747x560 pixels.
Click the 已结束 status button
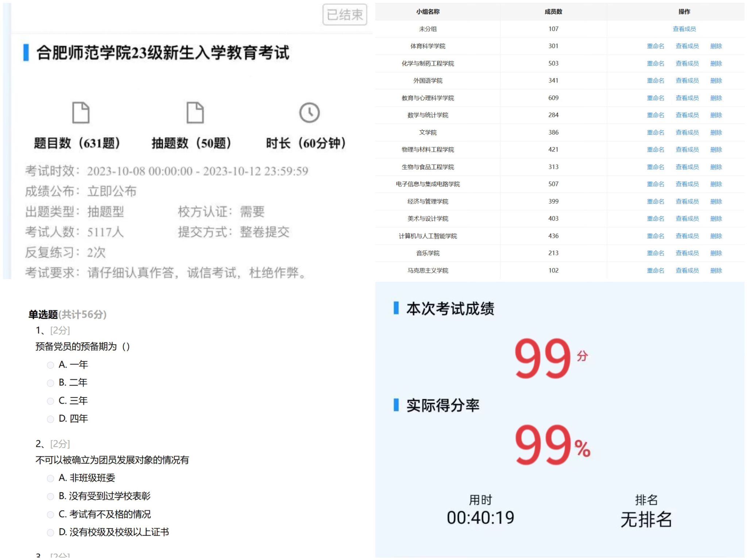(x=345, y=15)
